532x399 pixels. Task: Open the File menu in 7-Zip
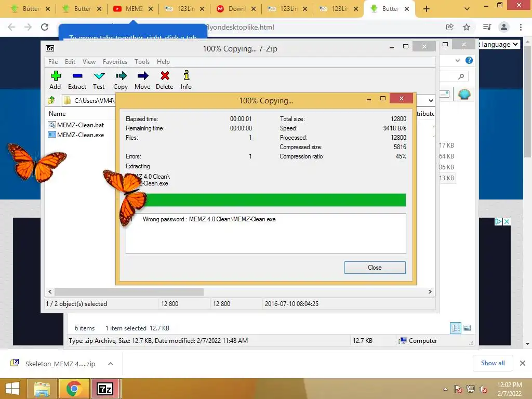(x=53, y=62)
